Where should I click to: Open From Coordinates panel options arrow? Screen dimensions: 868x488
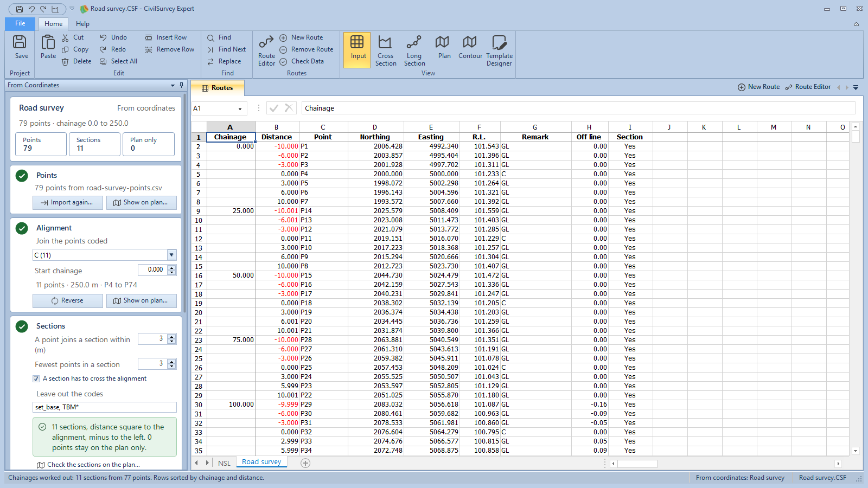point(173,85)
